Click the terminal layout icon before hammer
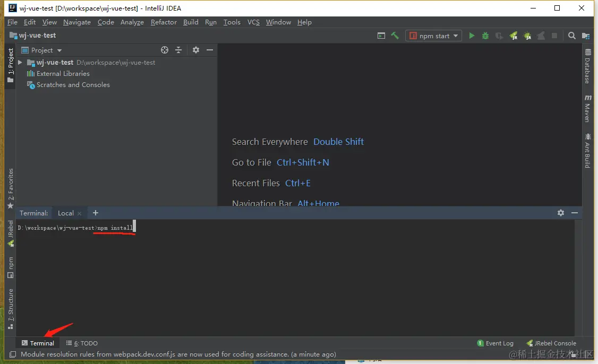Viewport: 598px width, 364px height. pos(381,36)
